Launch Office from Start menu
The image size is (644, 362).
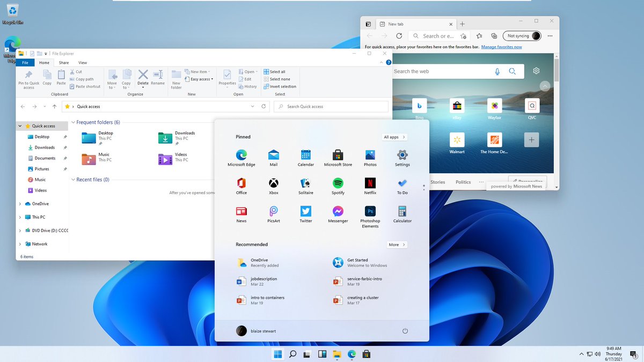(x=241, y=186)
